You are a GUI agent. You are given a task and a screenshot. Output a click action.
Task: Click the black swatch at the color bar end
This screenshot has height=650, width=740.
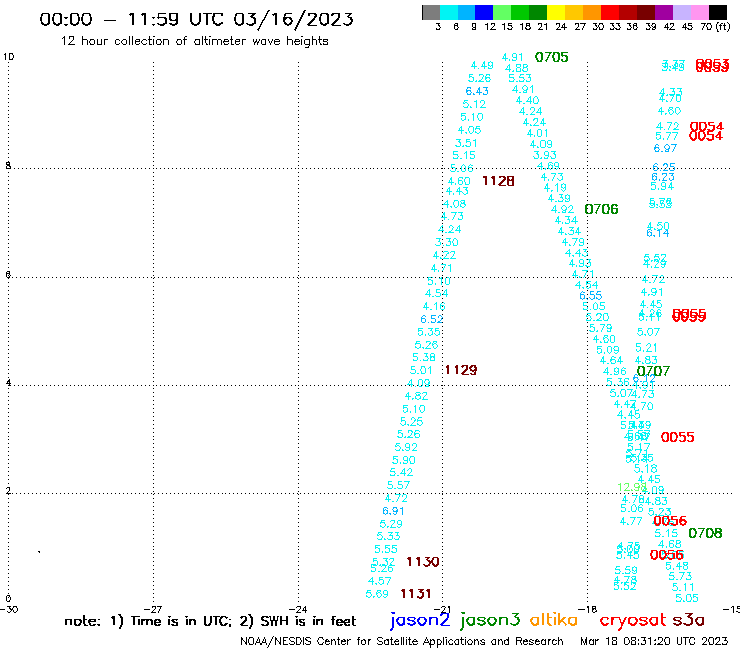pyautogui.click(x=717, y=12)
